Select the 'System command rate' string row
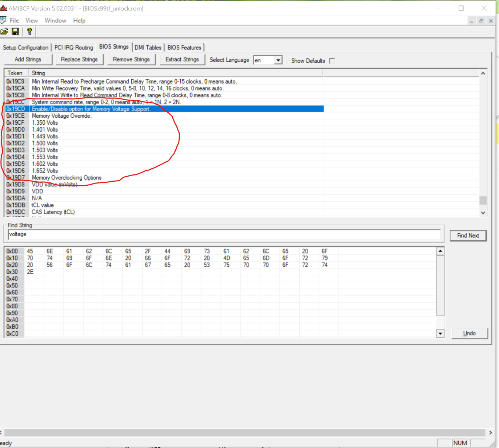499x448 pixels. click(164, 102)
